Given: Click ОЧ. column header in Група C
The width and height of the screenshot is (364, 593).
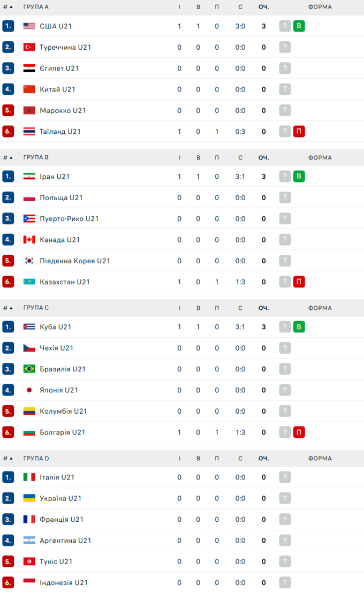Looking at the screenshot, I should point(263,308).
